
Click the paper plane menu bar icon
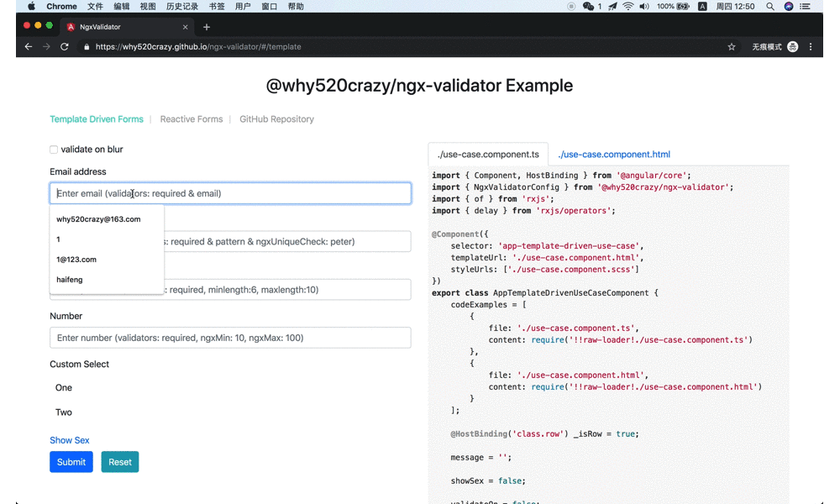(612, 7)
